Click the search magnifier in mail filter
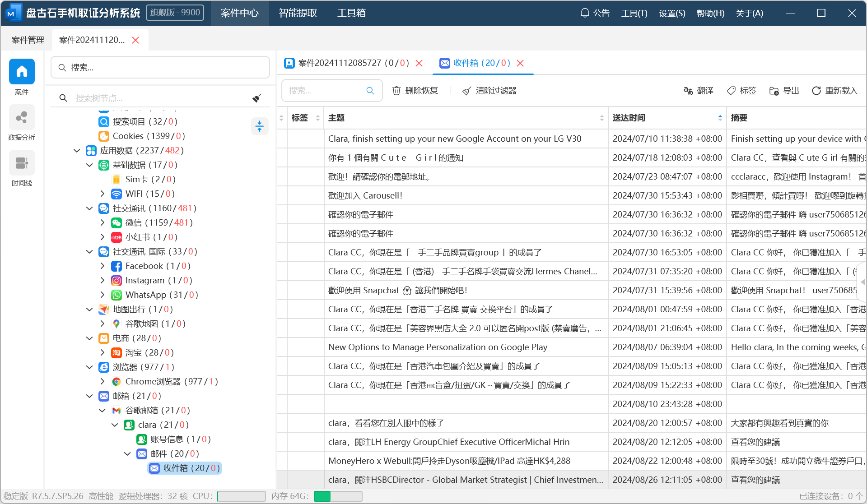 (x=370, y=91)
